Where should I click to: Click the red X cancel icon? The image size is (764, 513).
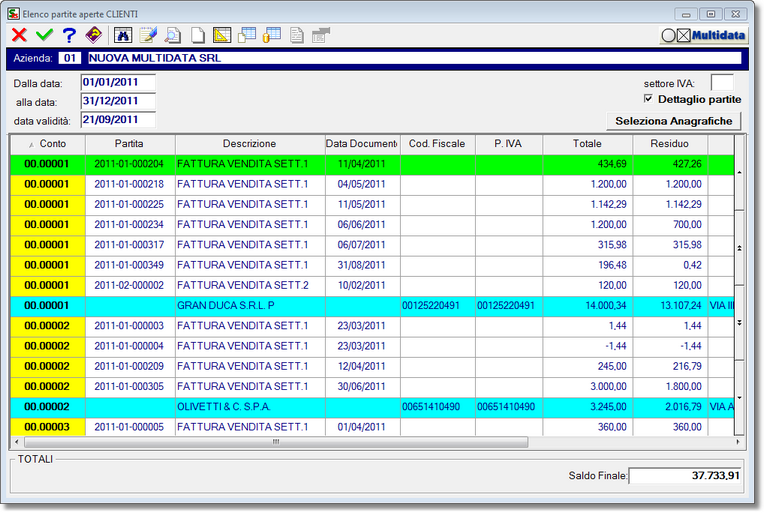coord(19,35)
